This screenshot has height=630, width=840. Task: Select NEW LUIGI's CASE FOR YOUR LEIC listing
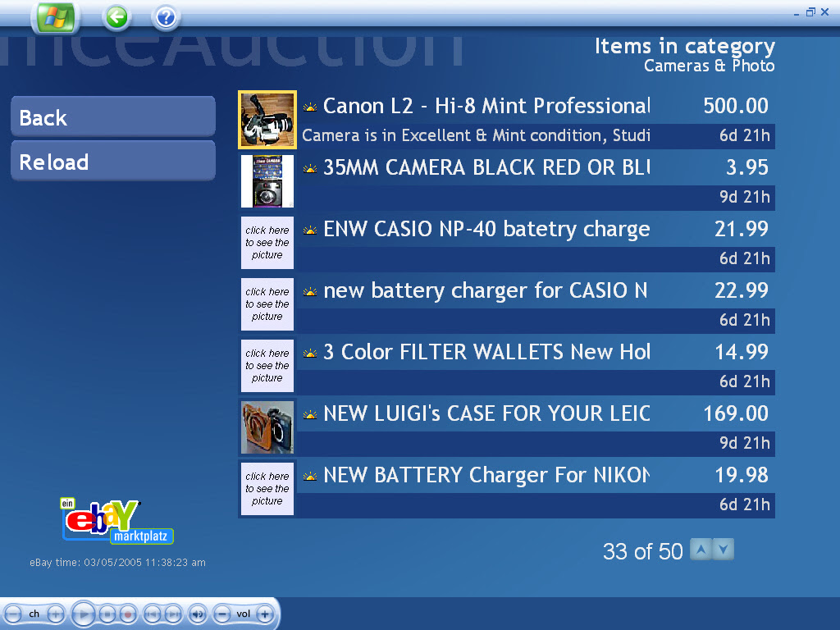tap(486, 413)
